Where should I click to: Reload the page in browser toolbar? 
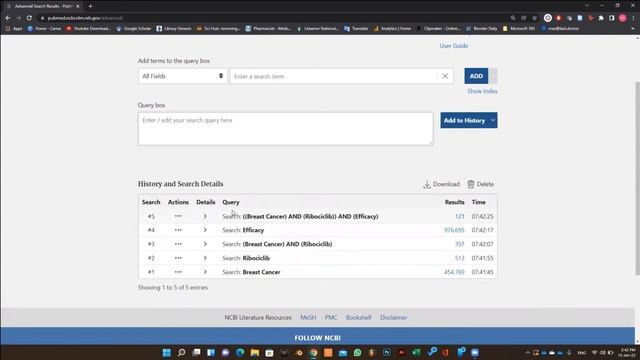point(29,18)
